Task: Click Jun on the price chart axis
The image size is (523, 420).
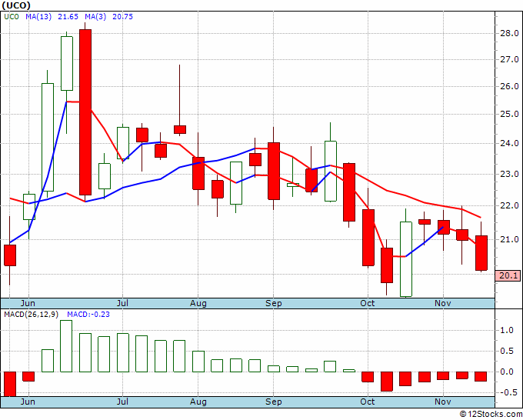Action: (x=28, y=303)
